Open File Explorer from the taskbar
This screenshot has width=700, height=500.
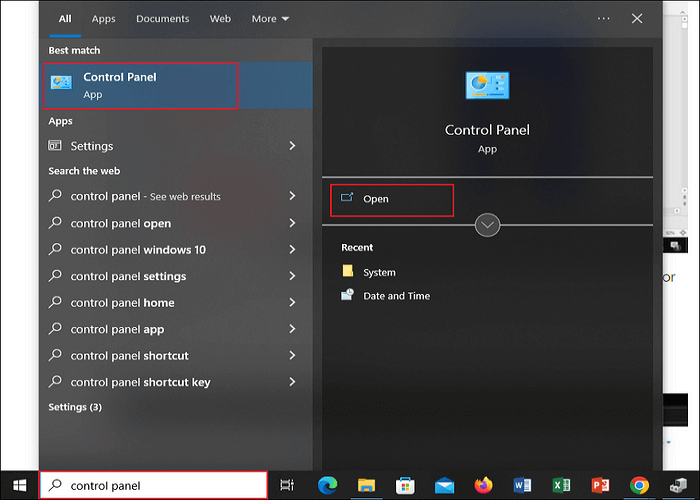pyautogui.click(x=366, y=485)
